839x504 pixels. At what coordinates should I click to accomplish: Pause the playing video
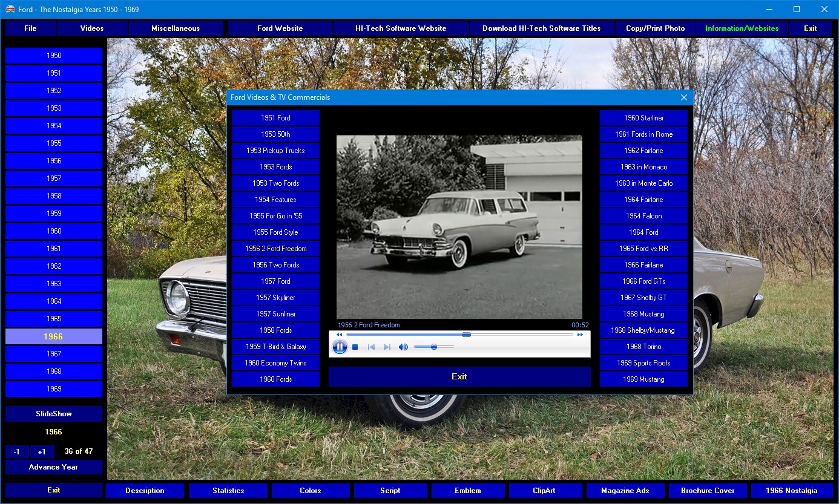point(340,347)
